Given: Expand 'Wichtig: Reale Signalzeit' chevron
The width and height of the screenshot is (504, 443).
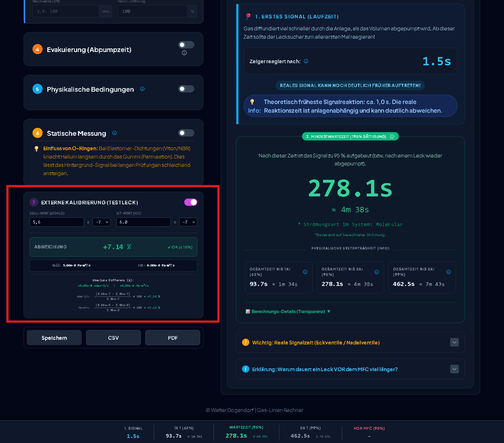Looking at the screenshot, I should click(455, 342).
